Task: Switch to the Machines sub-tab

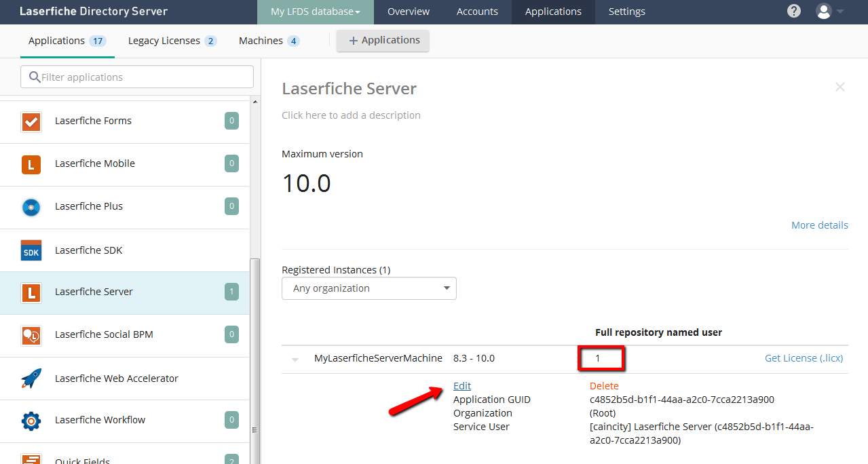Action: coord(269,41)
